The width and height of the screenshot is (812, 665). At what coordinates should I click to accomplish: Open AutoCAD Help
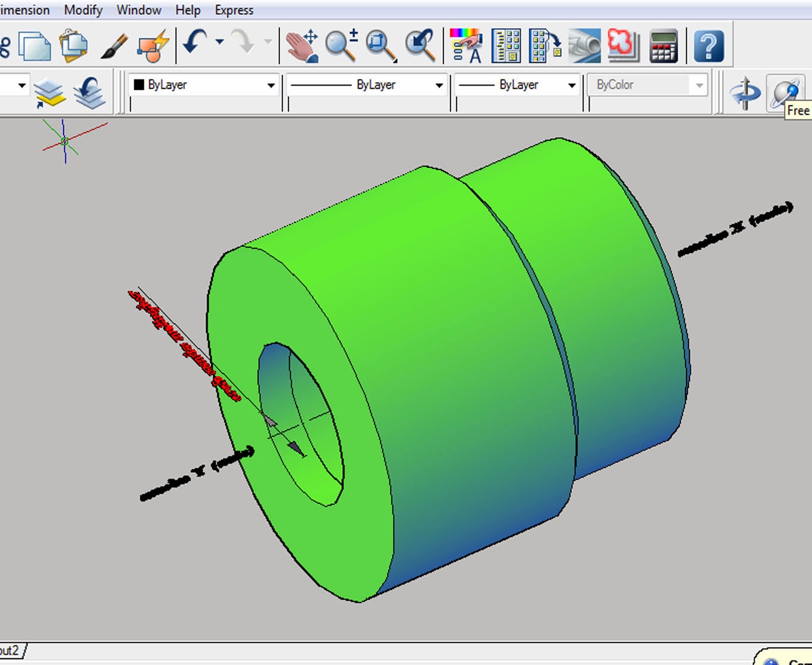coord(710,45)
